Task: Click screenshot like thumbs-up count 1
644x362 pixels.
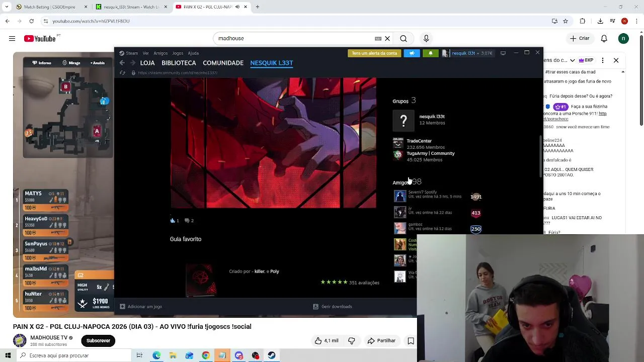Action: [x=174, y=221]
